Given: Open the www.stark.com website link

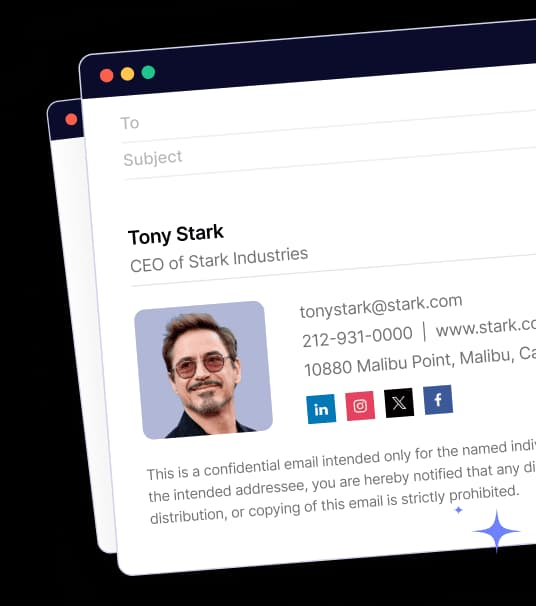Looking at the screenshot, I should (x=486, y=328).
